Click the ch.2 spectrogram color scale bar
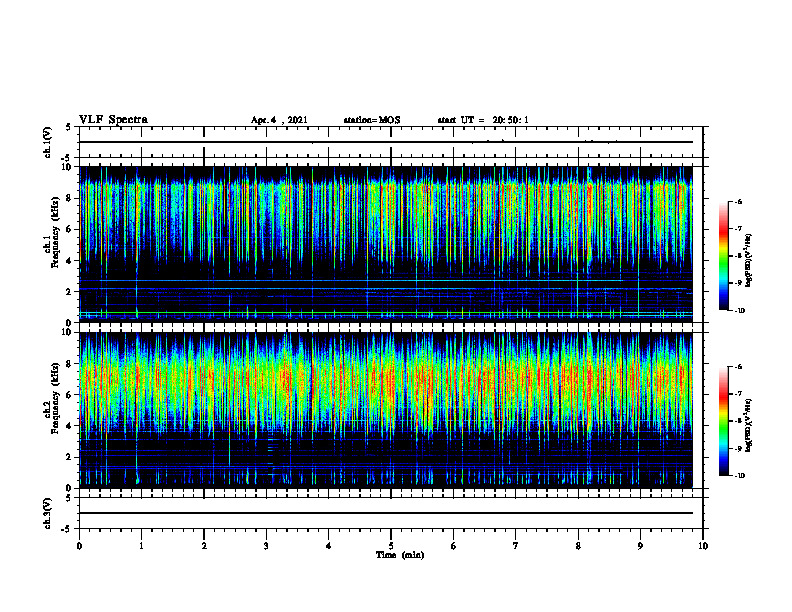 coord(724,421)
